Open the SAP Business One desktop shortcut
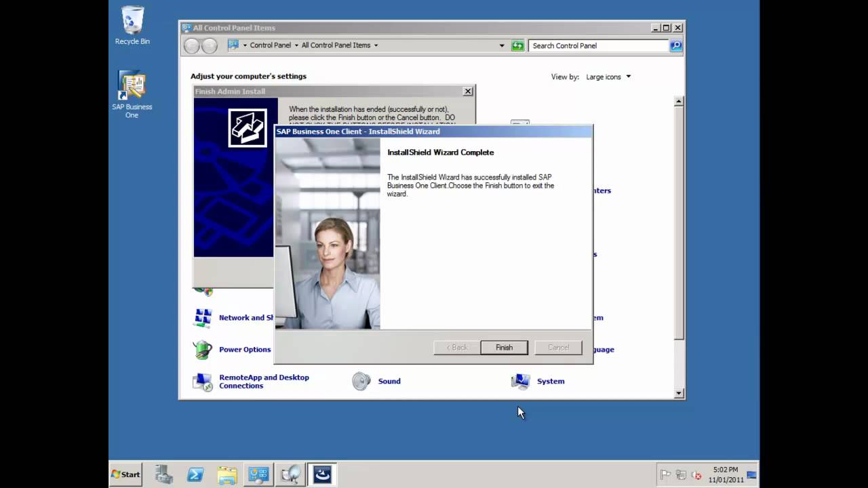 pos(132,94)
